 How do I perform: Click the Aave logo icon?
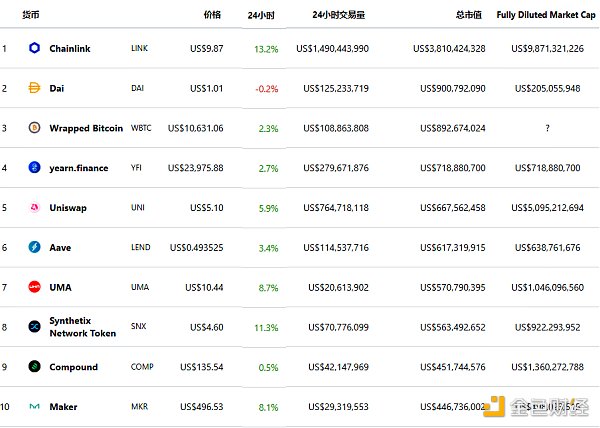[x=34, y=247]
